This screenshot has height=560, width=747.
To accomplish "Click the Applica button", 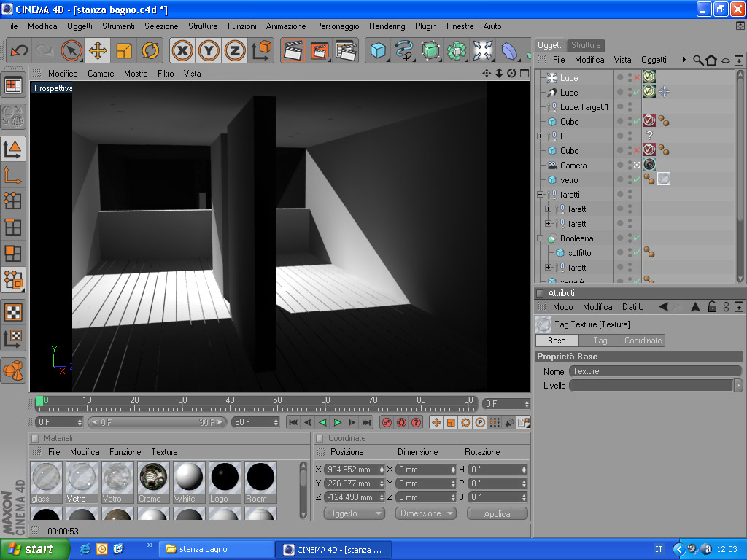I will (x=497, y=513).
